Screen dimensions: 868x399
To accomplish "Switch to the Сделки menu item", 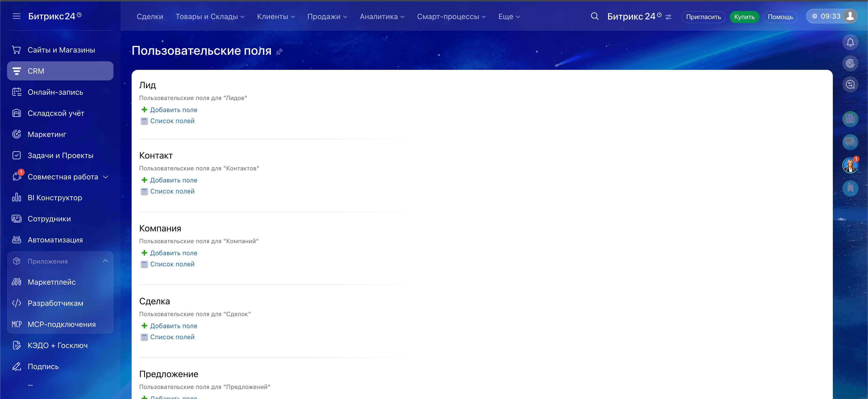I will (x=150, y=16).
